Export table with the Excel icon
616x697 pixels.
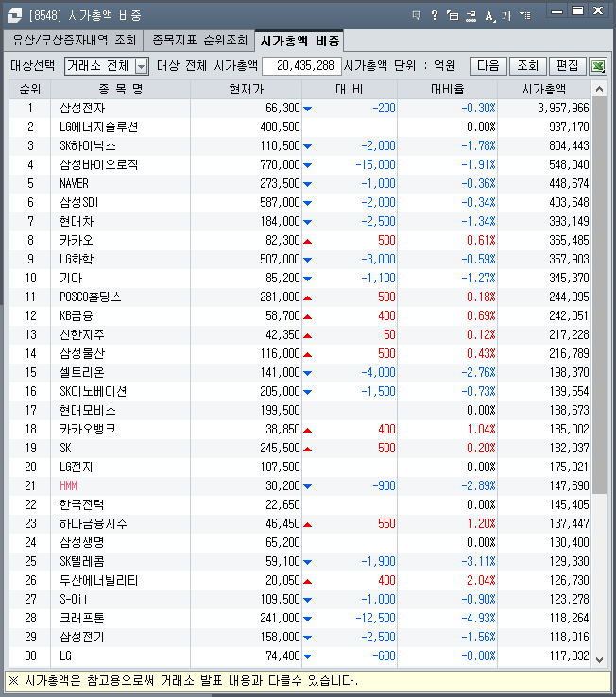[x=598, y=66]
